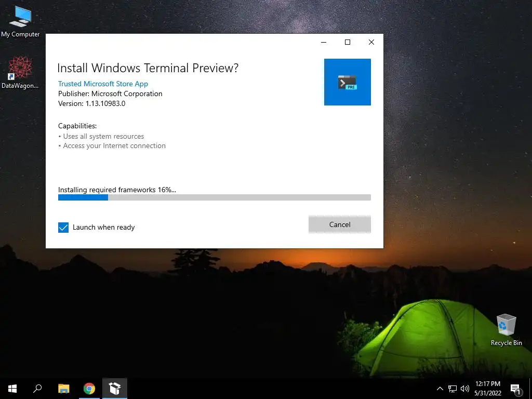
Task: Open network status tray icon
Action: tap(453, 389)
